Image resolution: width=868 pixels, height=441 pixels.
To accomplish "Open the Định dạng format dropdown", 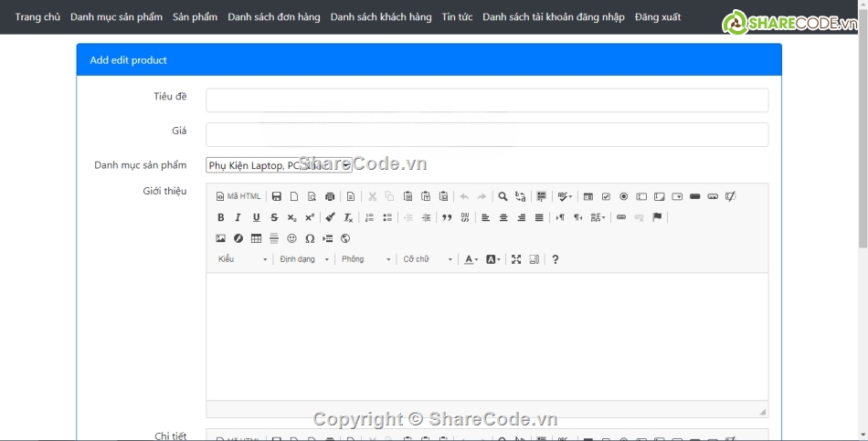I will tap(304, 259).
